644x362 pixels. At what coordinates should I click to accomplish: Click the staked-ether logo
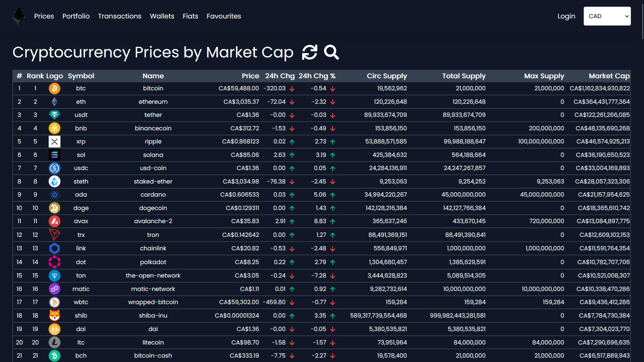[54, 182]
